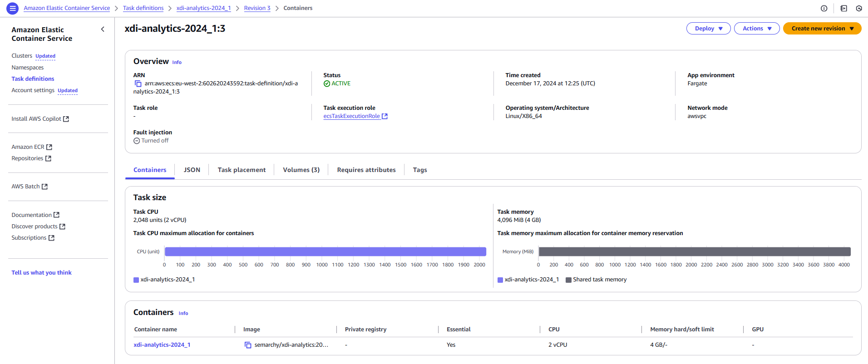Viewport: 868px width, 364px height.
Task: Click the external link icon beside ecsTaskExecutionRole
Action: coord(385,116)
